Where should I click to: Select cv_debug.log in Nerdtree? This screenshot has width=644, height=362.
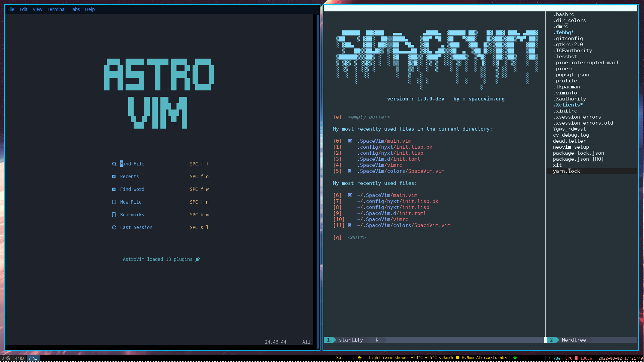tap(571, 135)
